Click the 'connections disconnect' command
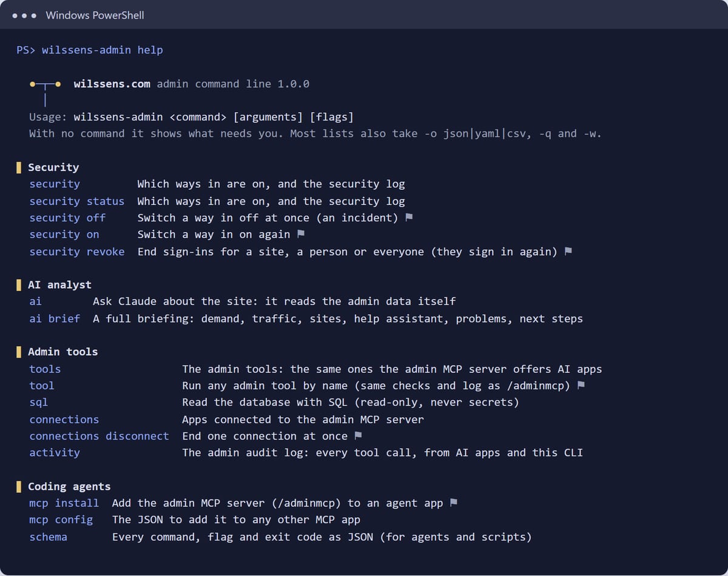This screenshot has width=728, height=576. click(99, 436)
